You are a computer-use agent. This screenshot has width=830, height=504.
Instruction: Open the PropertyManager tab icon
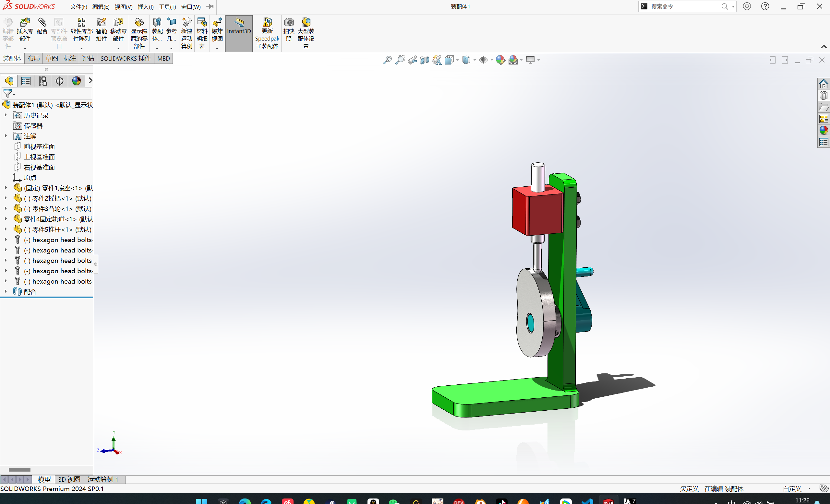[26, 81]
